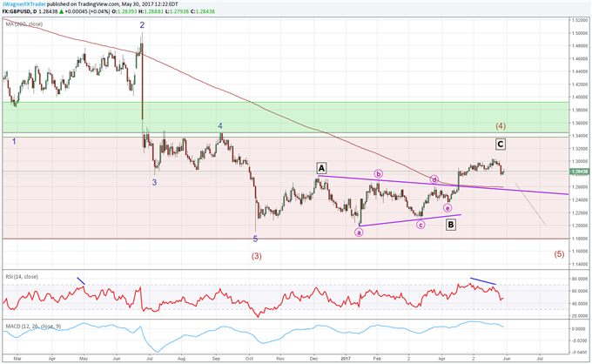The image size is (592, 364).
Task: Click the 1.46000 price axis label
Action: click(580, 58)
